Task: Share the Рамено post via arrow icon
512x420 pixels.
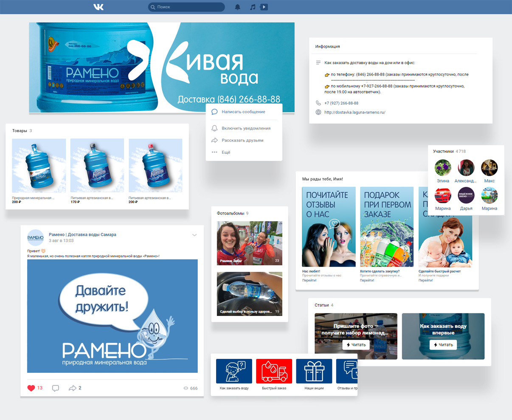Action: click(72, 388)
